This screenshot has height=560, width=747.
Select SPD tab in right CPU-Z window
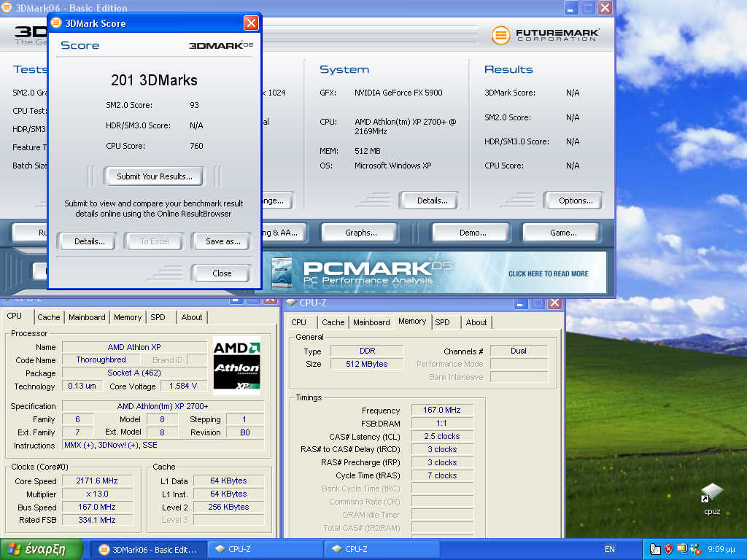click(x=442, y=322)
